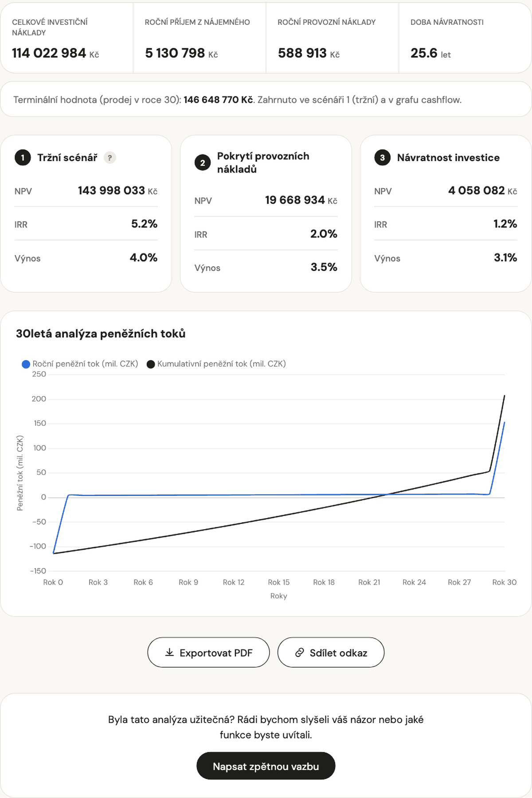Click the Roky x-axis title
Screen dimensions: 532x798
[x=279, y=596]
